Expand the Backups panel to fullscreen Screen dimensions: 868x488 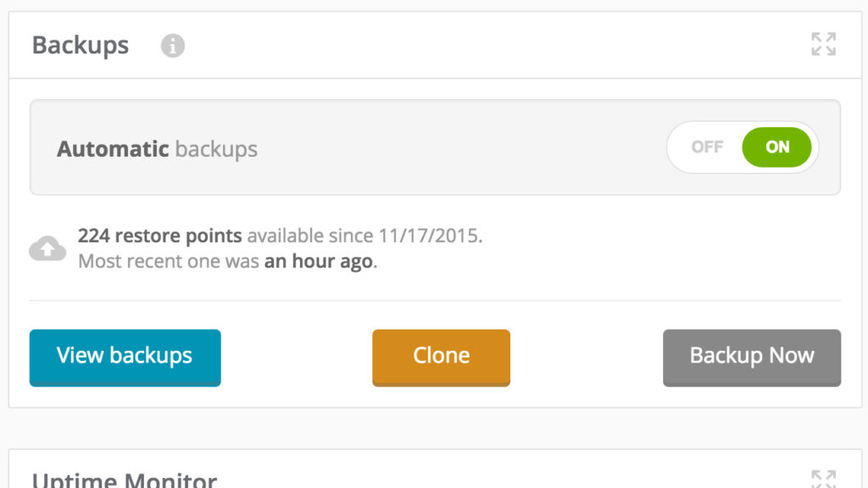(x=823, y=44)
